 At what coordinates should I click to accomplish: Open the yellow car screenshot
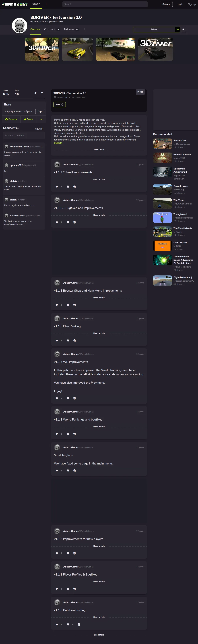tap(77, 49)
